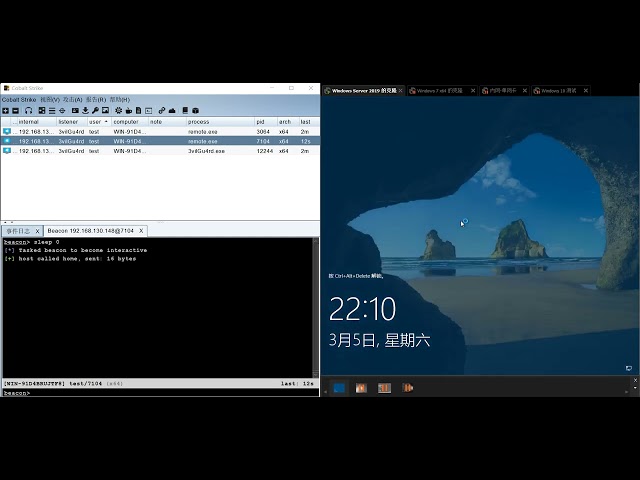Open the Credentials viewer icon
The height and width of the screenshot is (480, 640).
[75, 111]
